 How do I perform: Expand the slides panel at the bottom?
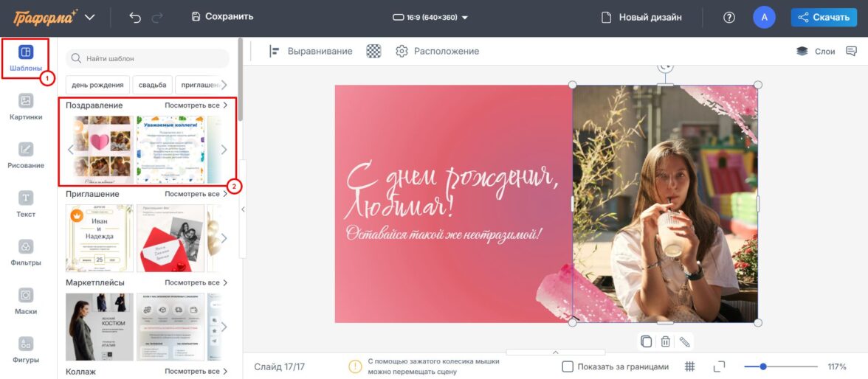point(555,352)
